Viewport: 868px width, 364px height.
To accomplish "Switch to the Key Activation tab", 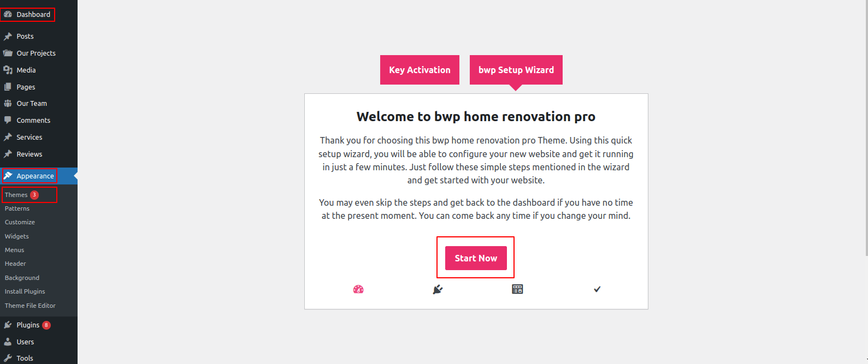I will (420, 70).
